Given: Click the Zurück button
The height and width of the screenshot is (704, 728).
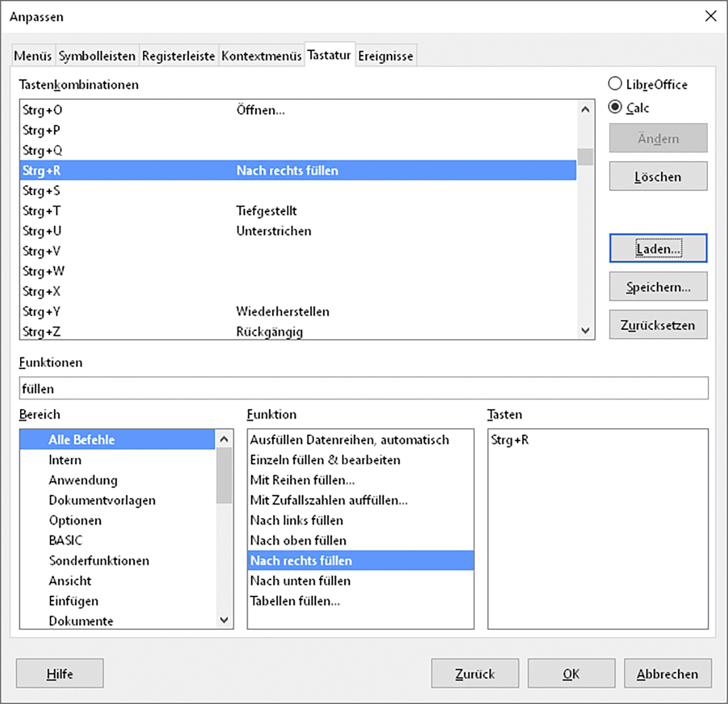Looking at the screenshot, I should (475, 673).
